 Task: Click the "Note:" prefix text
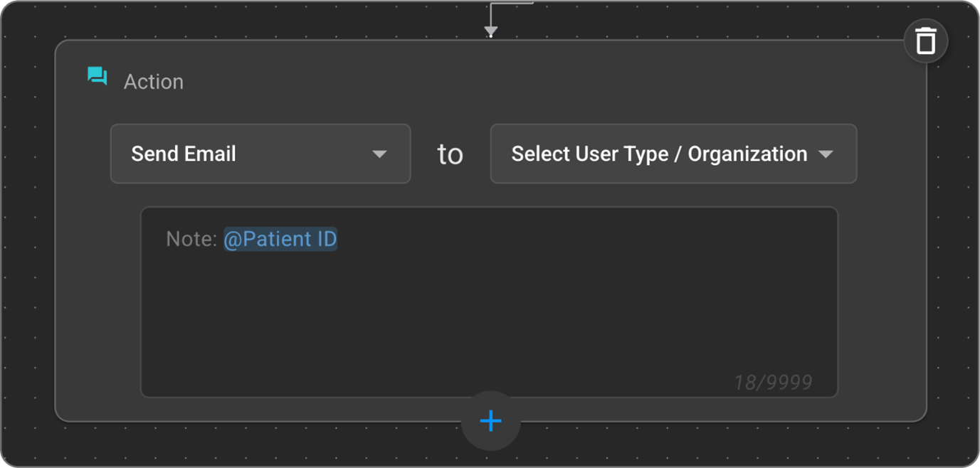pos(191,239)
